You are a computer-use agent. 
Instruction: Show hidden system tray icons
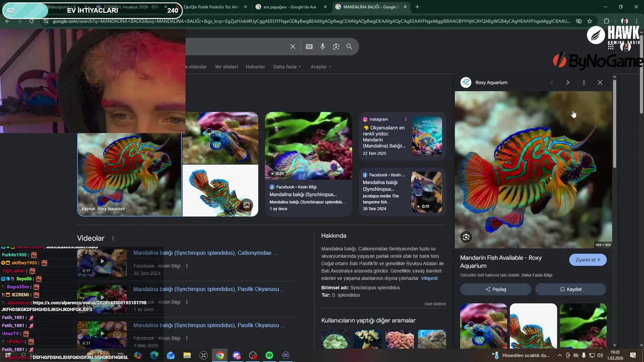pos(559,355)
